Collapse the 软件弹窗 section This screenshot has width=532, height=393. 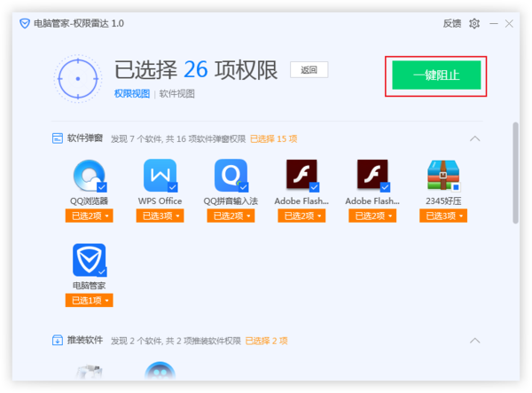(475, 138)
